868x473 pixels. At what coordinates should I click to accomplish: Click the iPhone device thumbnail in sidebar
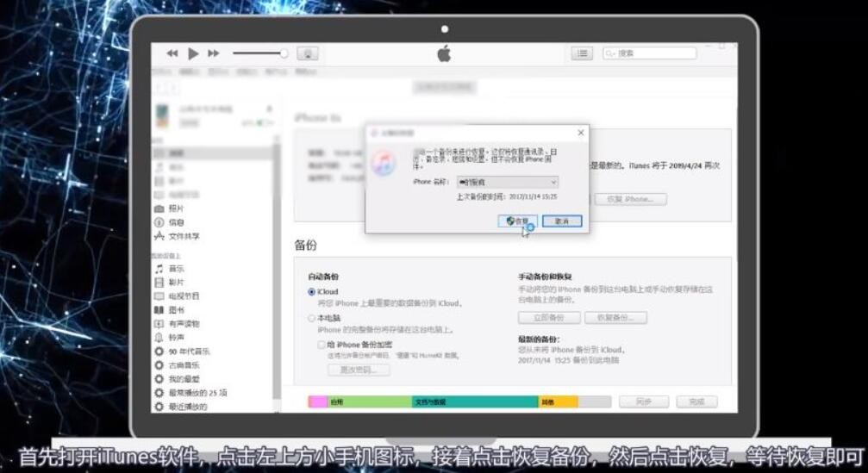coord(163,116)
